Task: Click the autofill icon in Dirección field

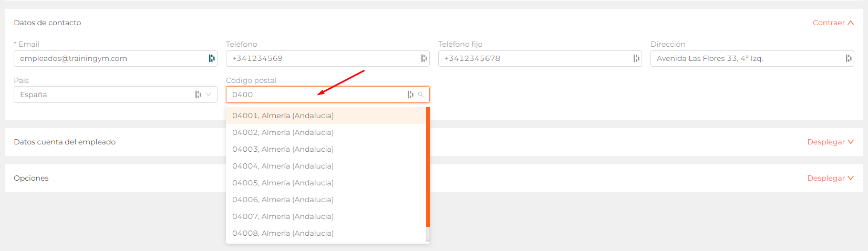Action: click(849, 58)
